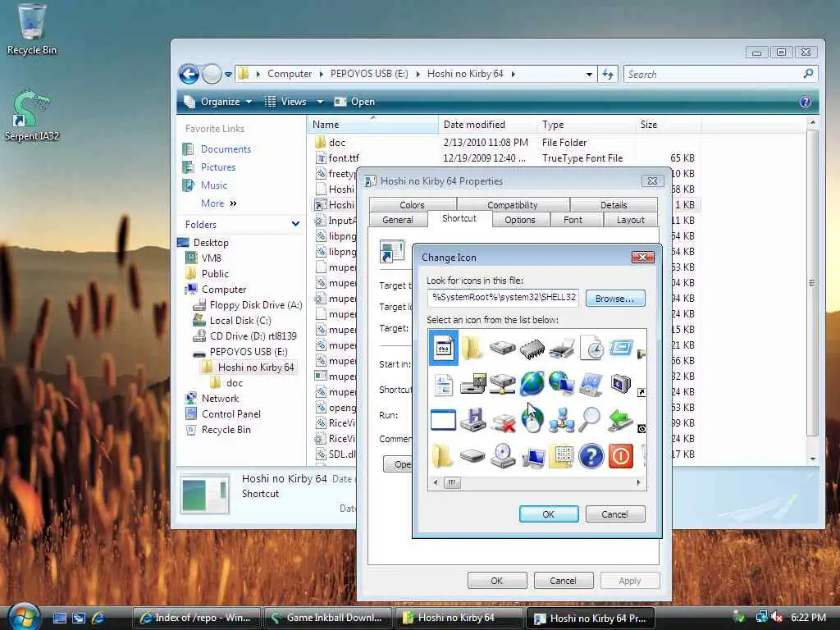The height and width of the screenshot is (630, 840).
Task: Switch to Game Inkball Download taskbar window
Action: tap(326, 618)
